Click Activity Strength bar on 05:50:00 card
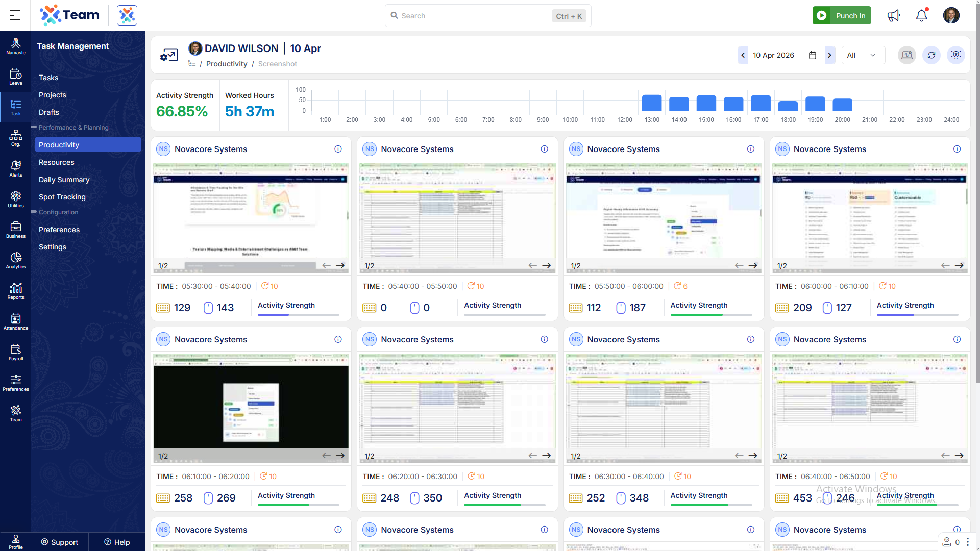 point(711,315)
